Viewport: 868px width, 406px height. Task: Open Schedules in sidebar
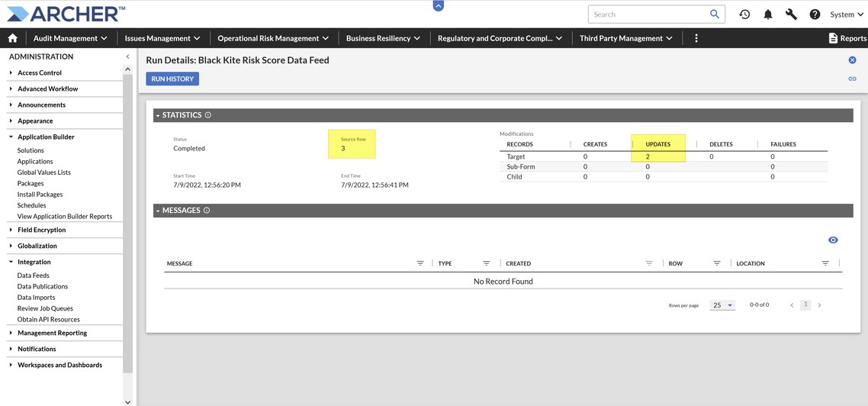(x=31, y=205)
